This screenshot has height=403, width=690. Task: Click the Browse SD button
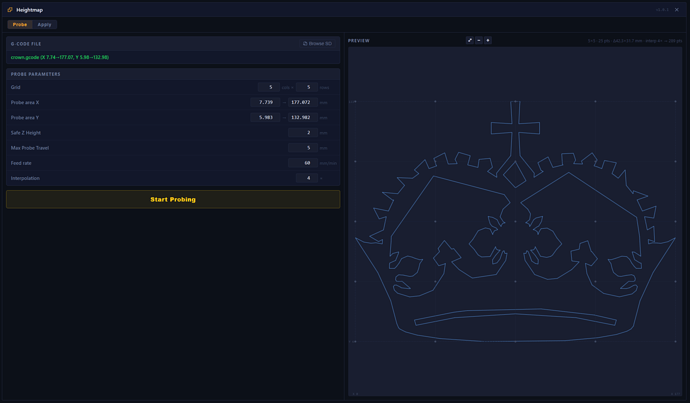point(317,44)
